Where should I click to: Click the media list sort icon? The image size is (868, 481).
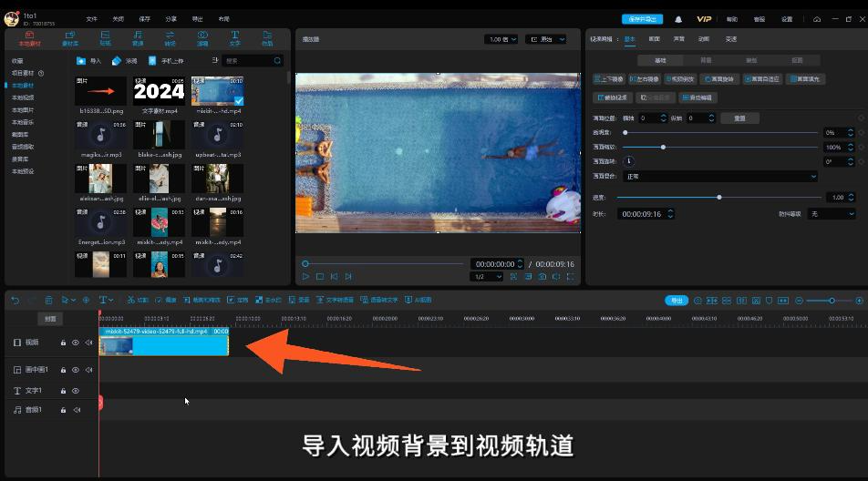pyautogui.click(x=215, y=60)
